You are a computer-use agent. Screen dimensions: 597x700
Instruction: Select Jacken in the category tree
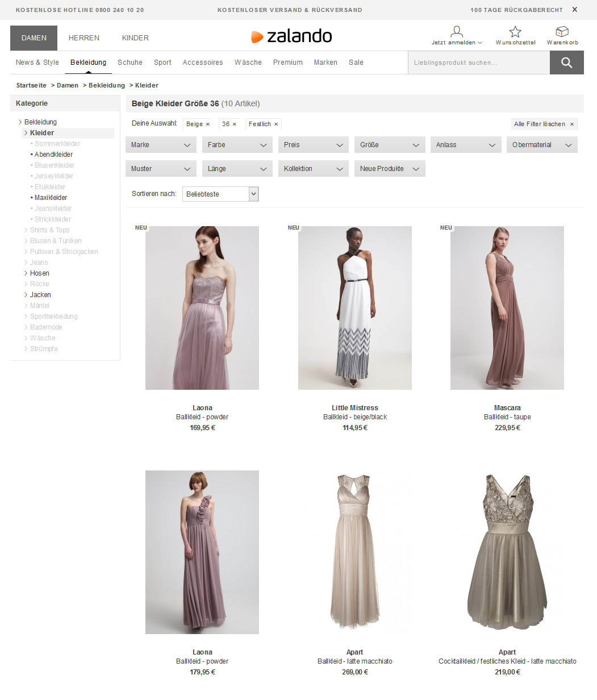[x=40, y=295]
